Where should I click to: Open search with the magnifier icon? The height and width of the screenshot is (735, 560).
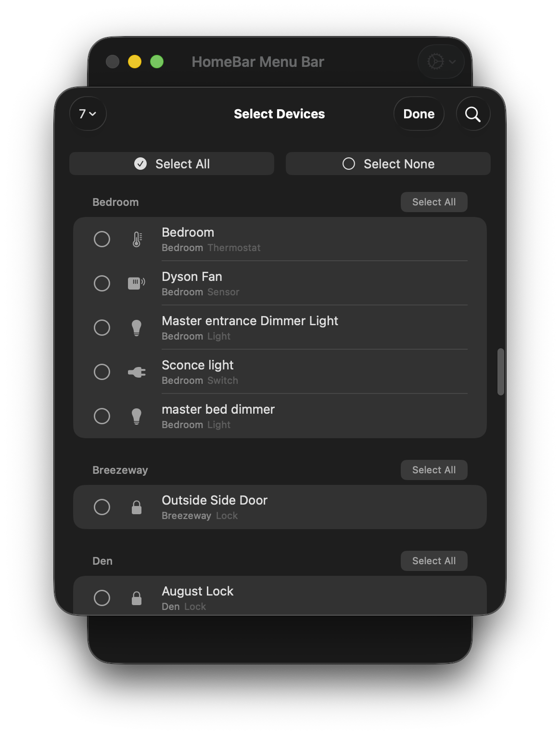[473, 114]
